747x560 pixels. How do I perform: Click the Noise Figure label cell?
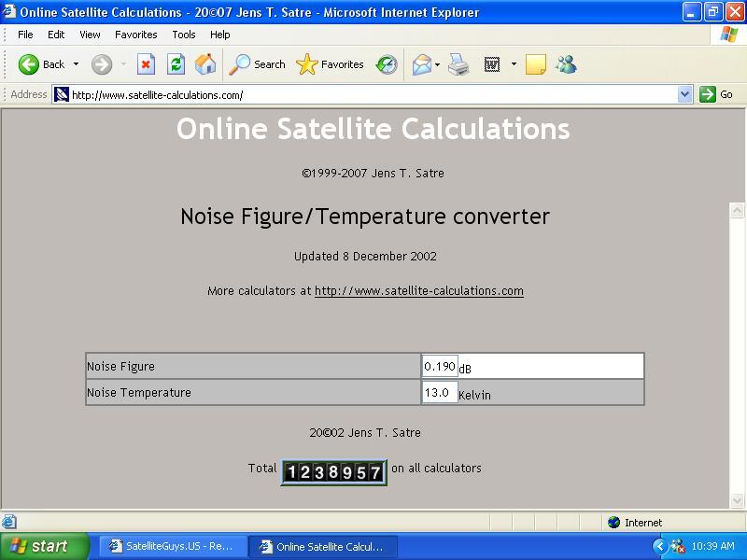tap(254, 366)
